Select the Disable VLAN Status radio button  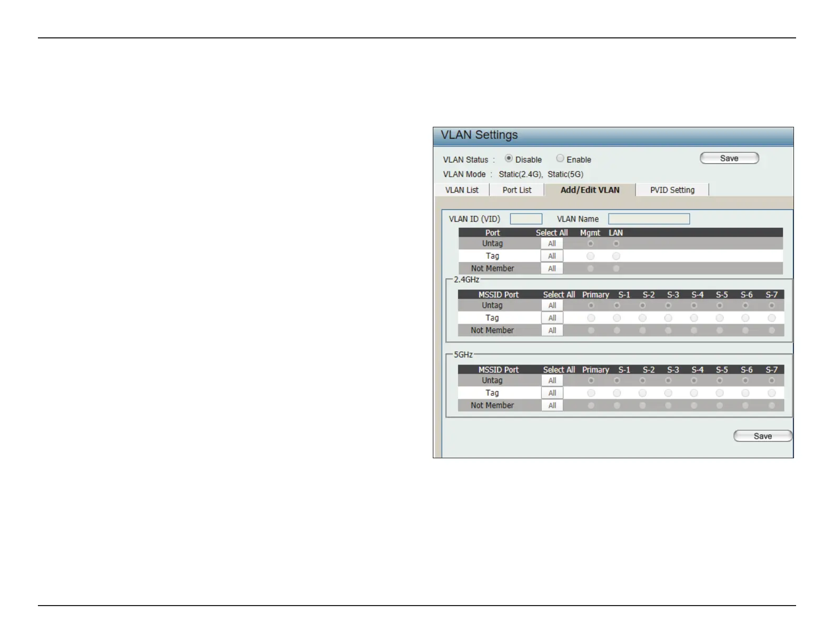[x=509, y=158]
